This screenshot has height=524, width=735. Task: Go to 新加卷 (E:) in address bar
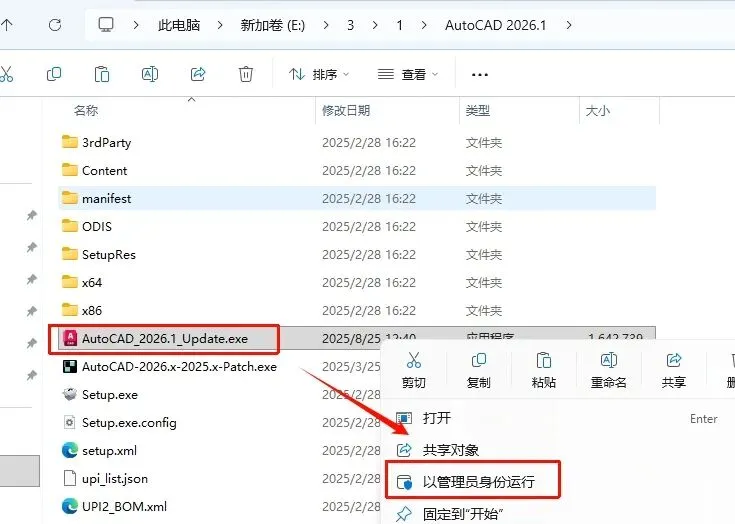coord(273,25)
